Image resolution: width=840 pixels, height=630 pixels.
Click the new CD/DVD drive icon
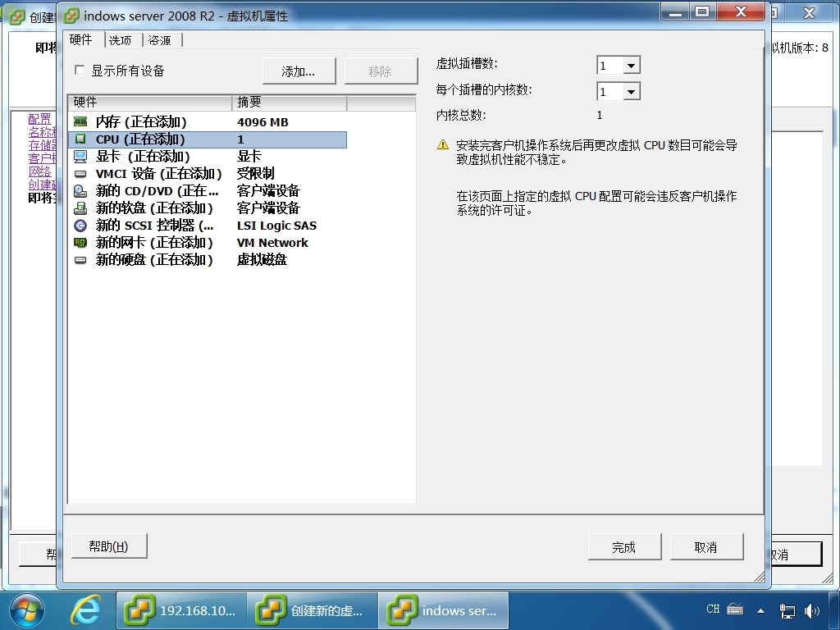[80, 190]
